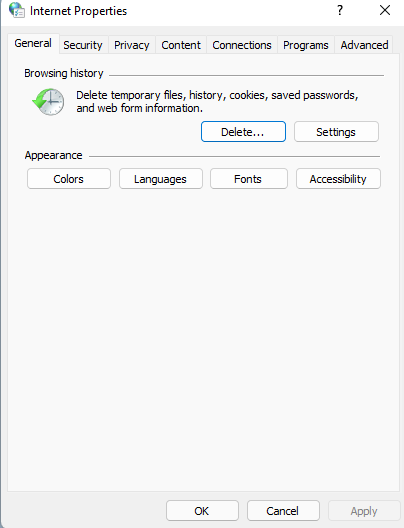The width and height of the screenshot is (404, 528).
Task: Switch to the General tab
Action: pos(33,43)
